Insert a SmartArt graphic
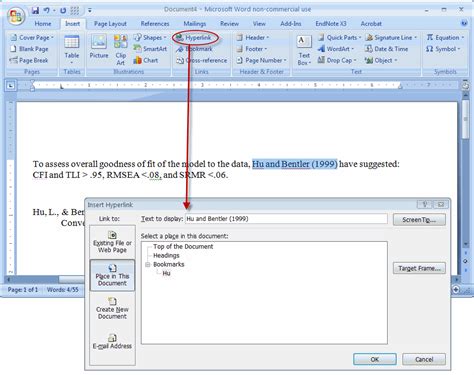The height and width of the screenshot is (375, 474). point(150,49)
